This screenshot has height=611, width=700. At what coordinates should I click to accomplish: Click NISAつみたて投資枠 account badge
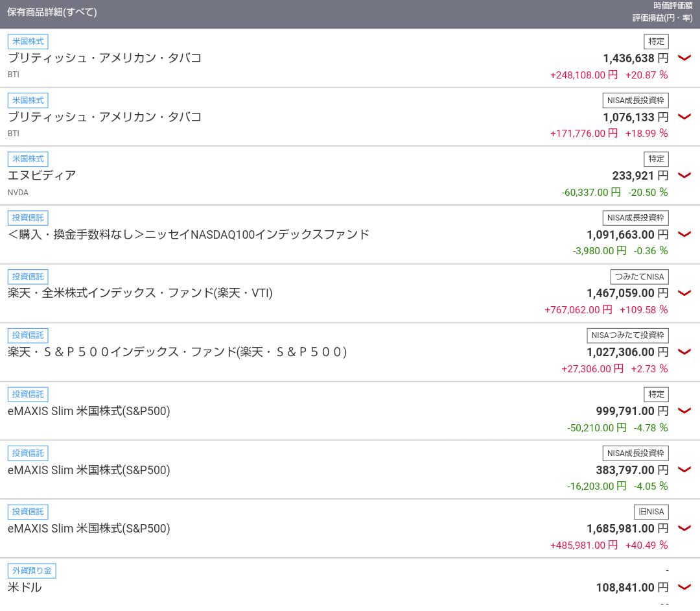coord(627,335)
